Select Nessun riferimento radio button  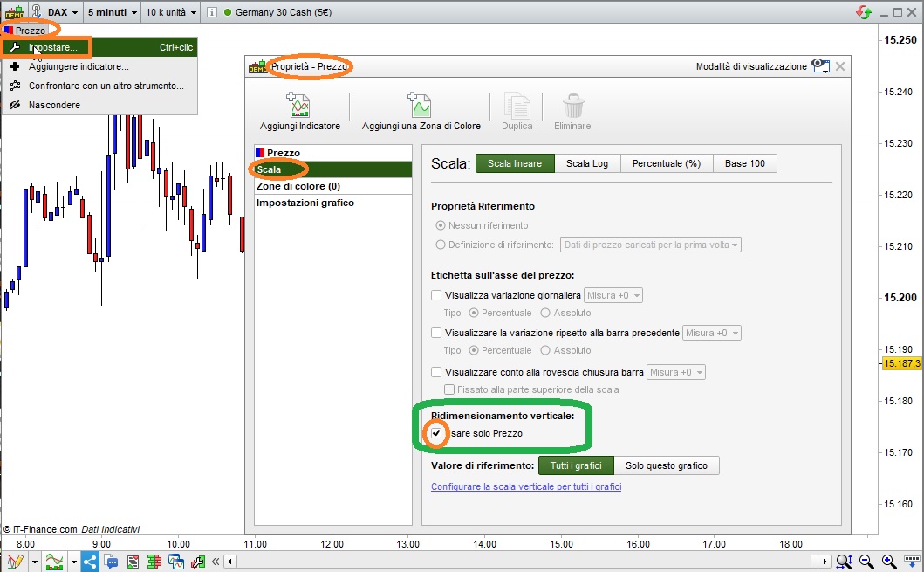[x=441, y=225]
